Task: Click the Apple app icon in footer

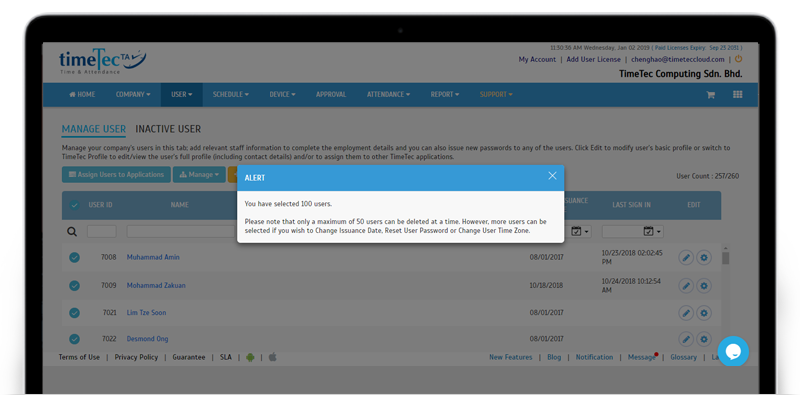Action: [272, 357]
